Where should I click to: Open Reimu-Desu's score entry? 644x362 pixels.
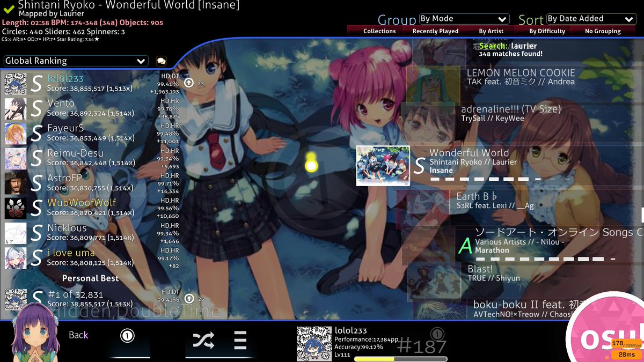pyautogui.click(x=92, y=158)
